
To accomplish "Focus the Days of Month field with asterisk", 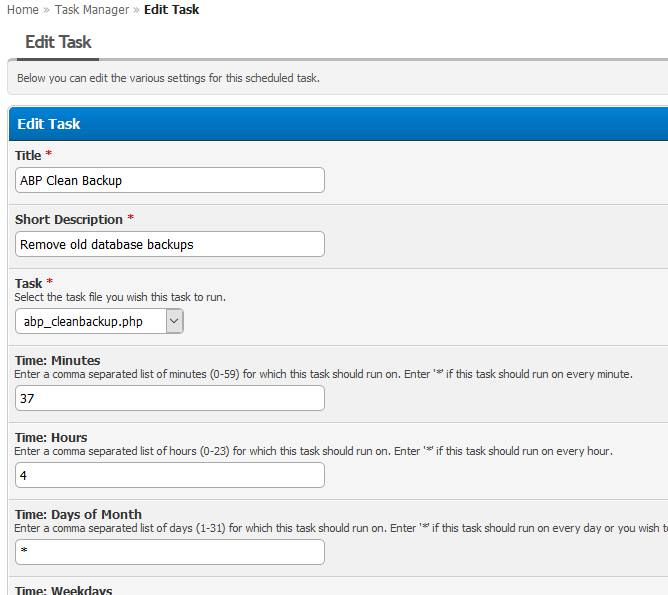I will point(170,552).
